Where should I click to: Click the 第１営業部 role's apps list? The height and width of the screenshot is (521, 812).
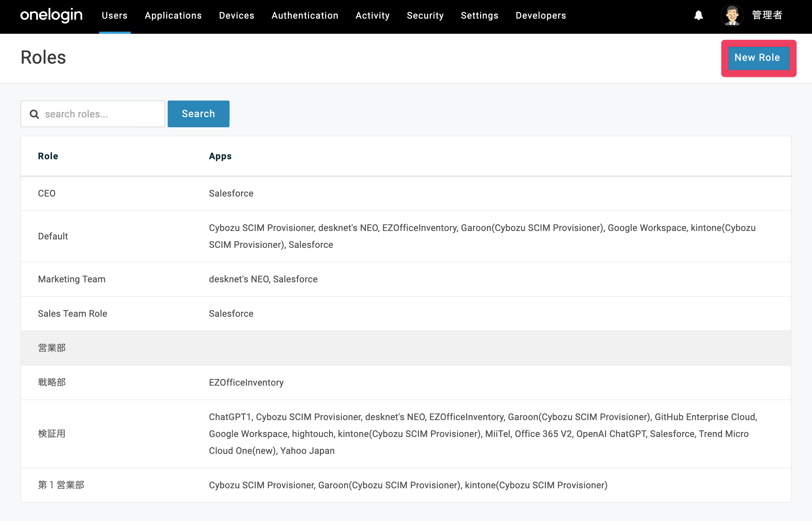[408, 485]
